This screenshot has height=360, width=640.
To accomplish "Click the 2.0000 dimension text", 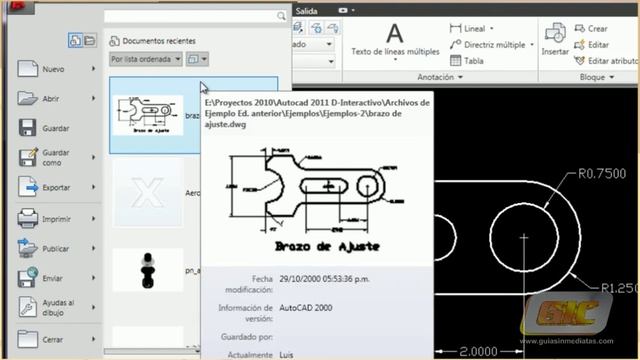I will pos(478,351).
